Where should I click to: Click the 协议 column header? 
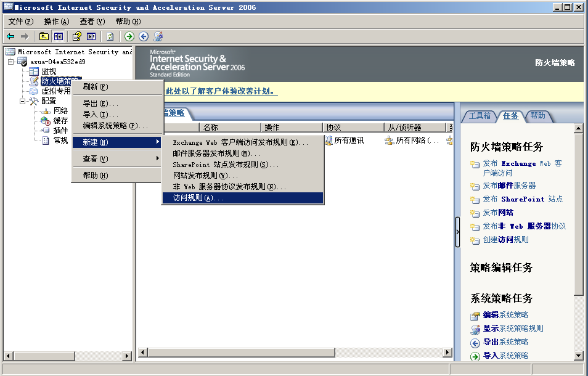[x=353, y=127]
